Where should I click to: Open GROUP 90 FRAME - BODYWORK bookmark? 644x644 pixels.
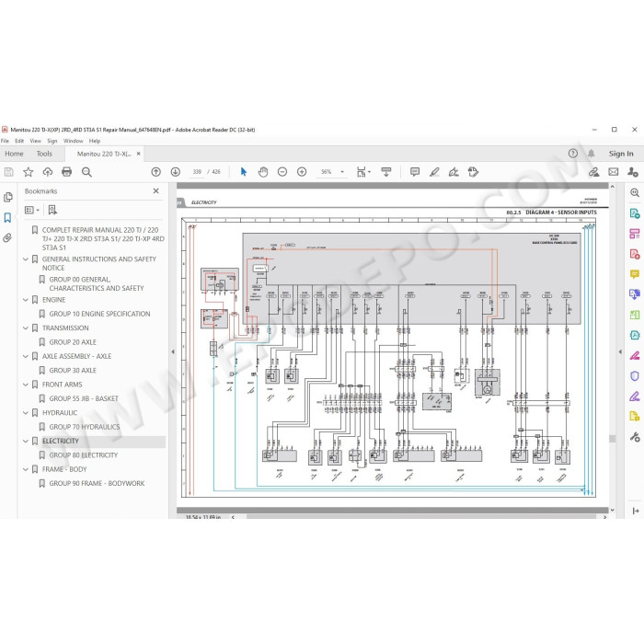97,483
